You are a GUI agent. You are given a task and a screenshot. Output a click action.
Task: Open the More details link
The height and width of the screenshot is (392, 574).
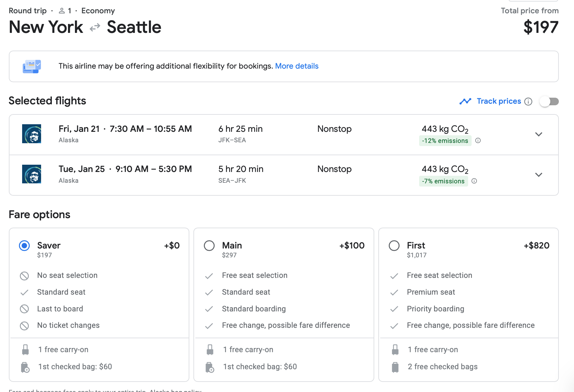tap(296, 66)
